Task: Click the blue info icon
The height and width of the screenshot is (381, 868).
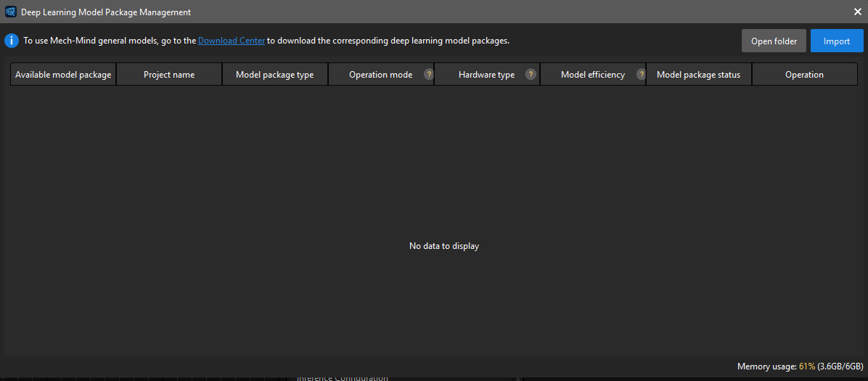Action: (x=12, y=41)
